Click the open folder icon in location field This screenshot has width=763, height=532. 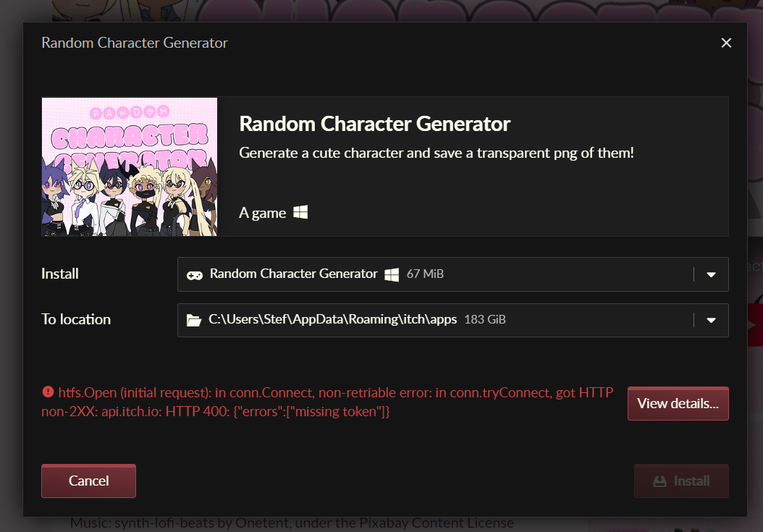[x=194, y=320]
